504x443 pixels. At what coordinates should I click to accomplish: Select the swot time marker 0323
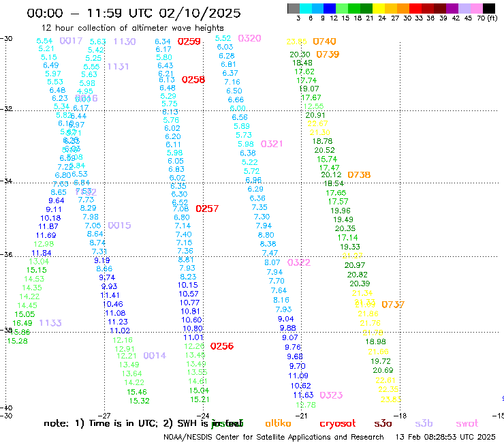pos(331,395)
